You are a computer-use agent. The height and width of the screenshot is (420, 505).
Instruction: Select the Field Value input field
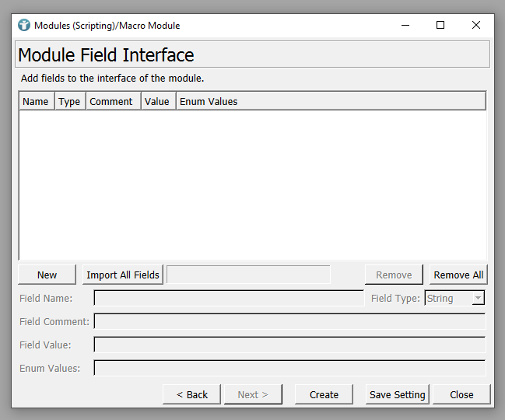[289, 345]
